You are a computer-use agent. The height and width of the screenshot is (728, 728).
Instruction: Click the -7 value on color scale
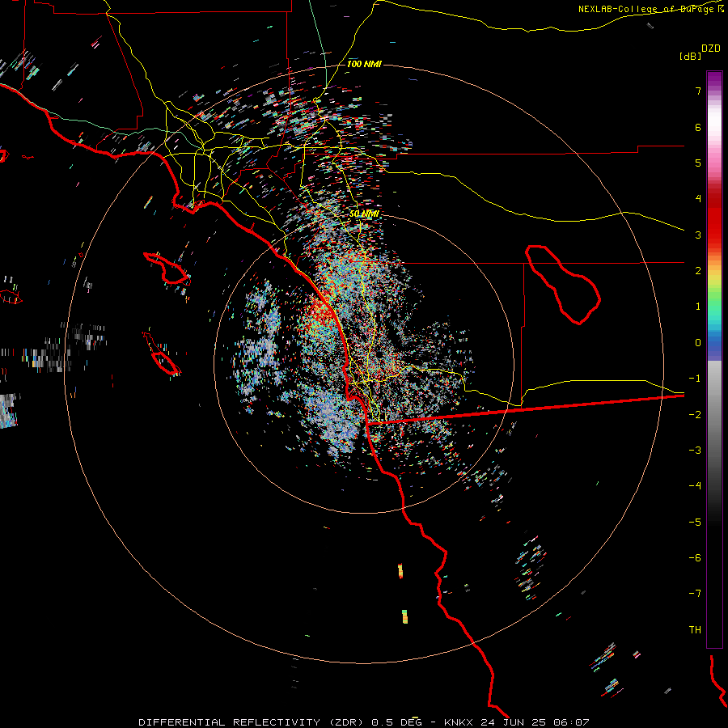point(695,594)
